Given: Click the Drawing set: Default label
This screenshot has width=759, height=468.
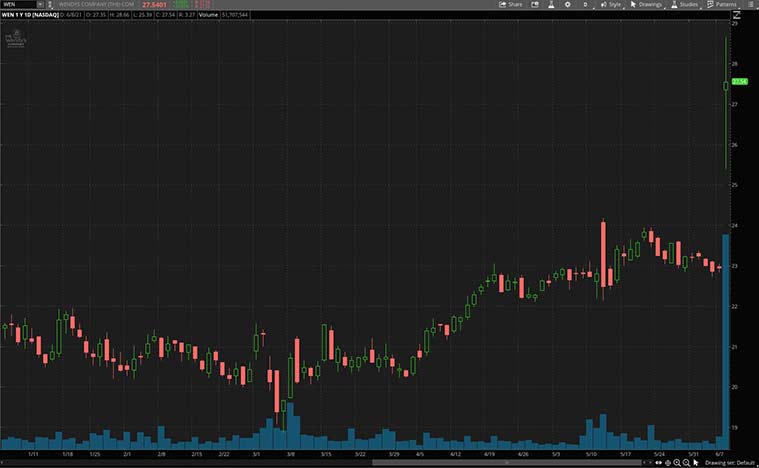Looking at the screenshot, I should point(732,463).
